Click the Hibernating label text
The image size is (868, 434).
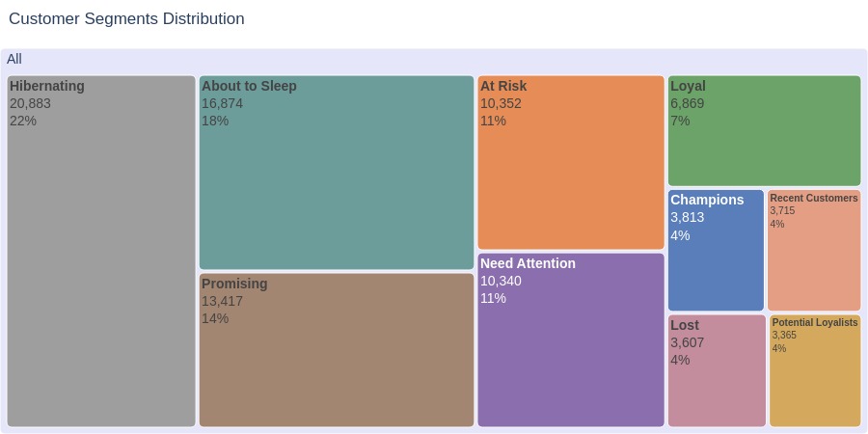[47, 87]
